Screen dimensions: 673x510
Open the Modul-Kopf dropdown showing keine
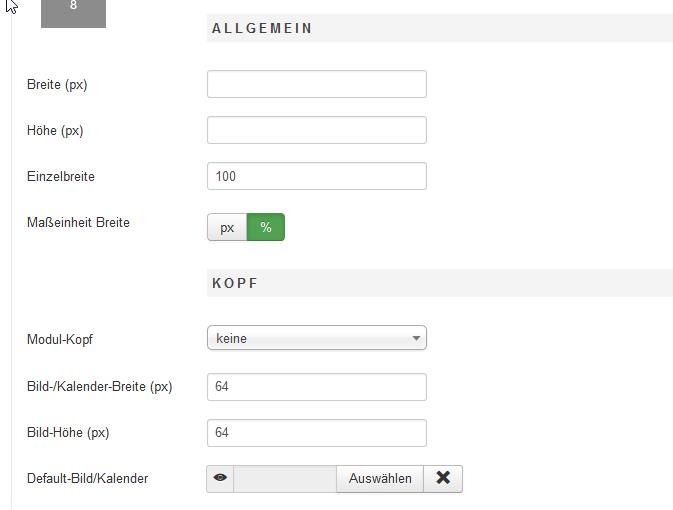[x=316, y=338]
